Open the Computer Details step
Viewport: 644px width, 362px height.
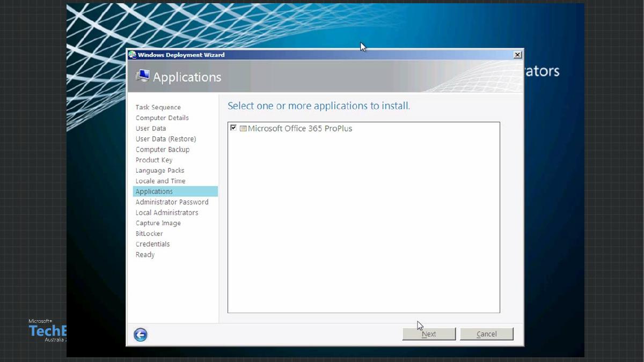(162, 118)
